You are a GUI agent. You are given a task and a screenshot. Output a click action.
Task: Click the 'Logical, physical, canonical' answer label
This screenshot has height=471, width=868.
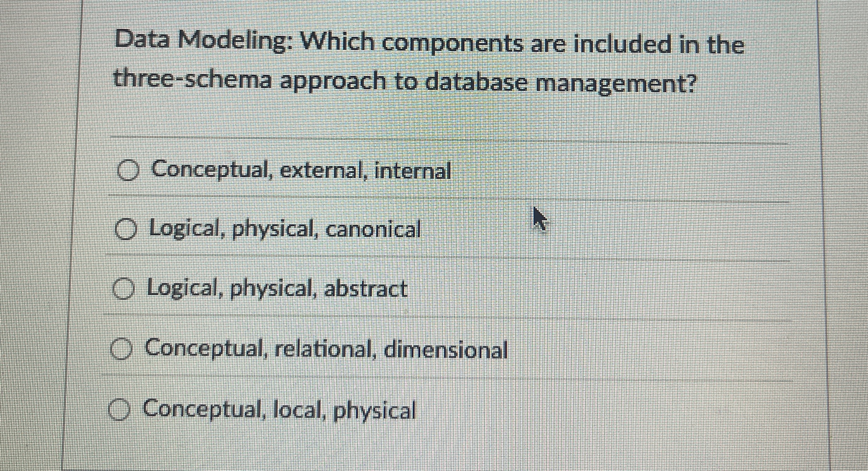[x=284, y=230]
